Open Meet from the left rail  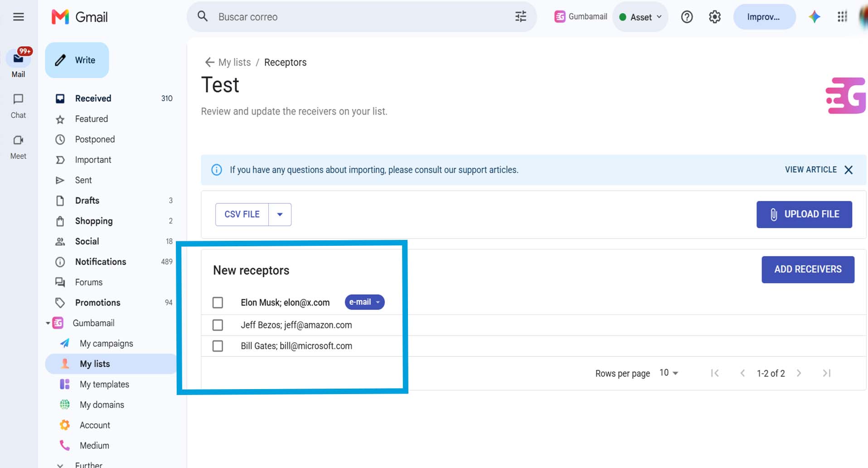click(x=18, y=147)
